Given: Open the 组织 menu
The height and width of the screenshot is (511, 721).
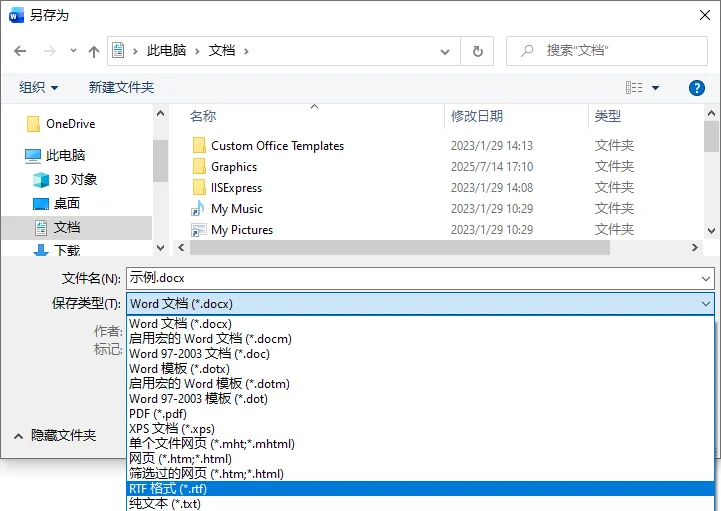Looking at the screenshot, I should [39, 87].
